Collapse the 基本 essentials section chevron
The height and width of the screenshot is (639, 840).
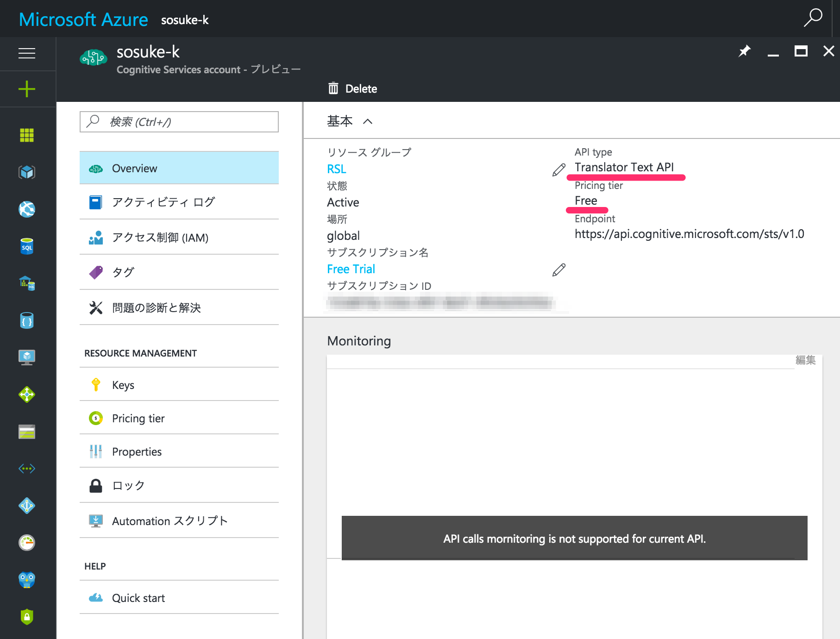pyautogui.click(x=368, y=121)
